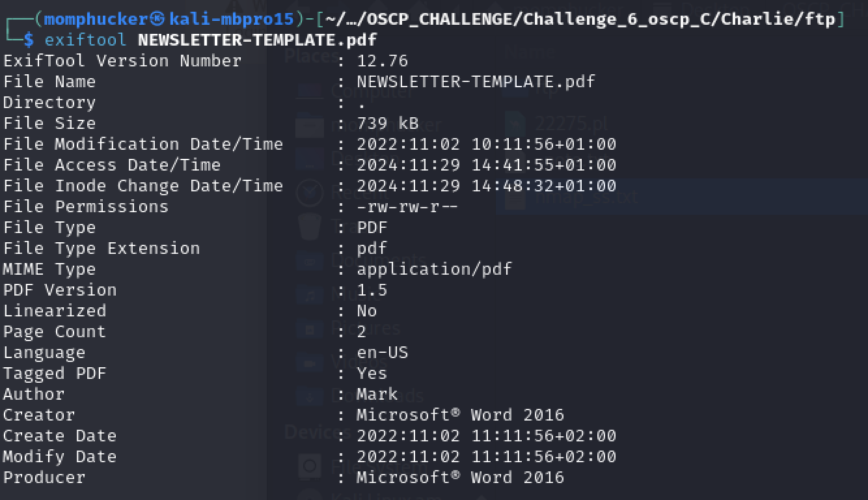
Task: Click the Producer label text
Action: tap(44, 477)
